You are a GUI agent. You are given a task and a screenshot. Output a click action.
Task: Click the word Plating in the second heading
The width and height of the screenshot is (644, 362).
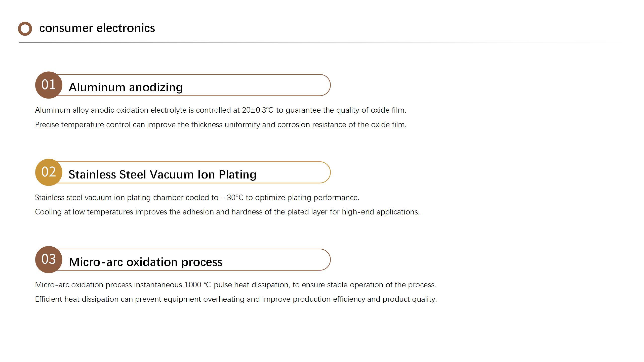pyautogui.click(x=237, y=174)
